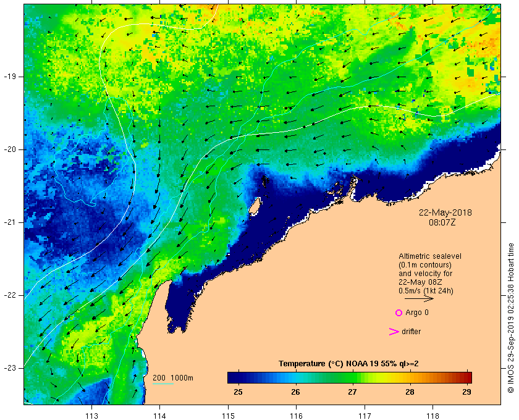Click the 'drifter' legend label
Image resolution: width=519 pixels, height=420 pixels.
tap(411, 332)
